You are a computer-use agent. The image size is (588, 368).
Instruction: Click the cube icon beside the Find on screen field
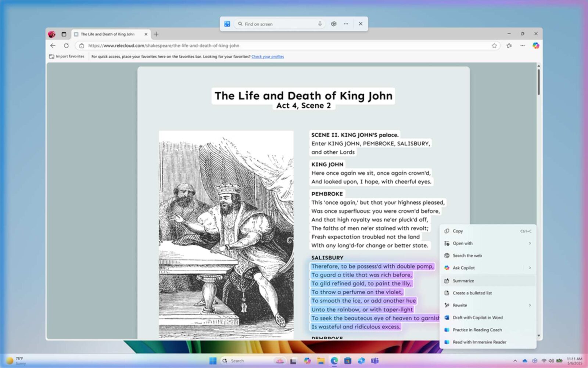(334, 24)
